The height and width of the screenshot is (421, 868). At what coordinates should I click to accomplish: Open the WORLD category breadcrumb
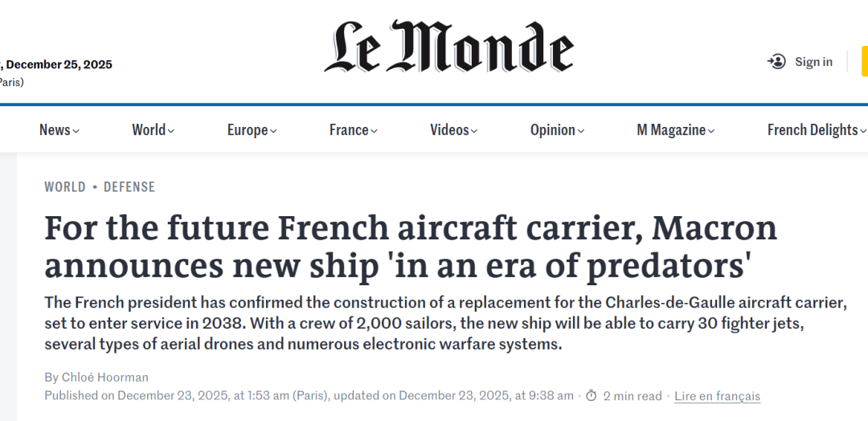click(65, 187)
